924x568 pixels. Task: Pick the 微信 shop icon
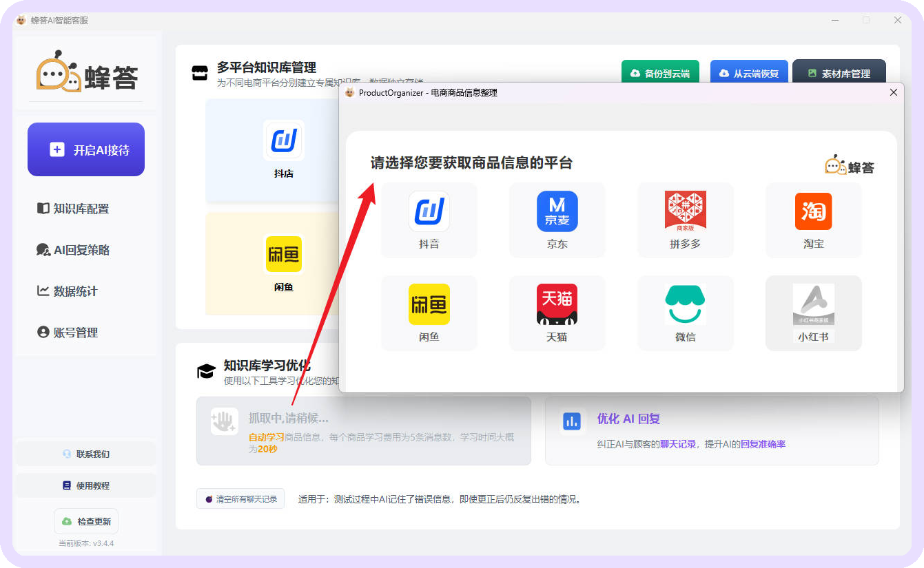[x=685, y=305]
